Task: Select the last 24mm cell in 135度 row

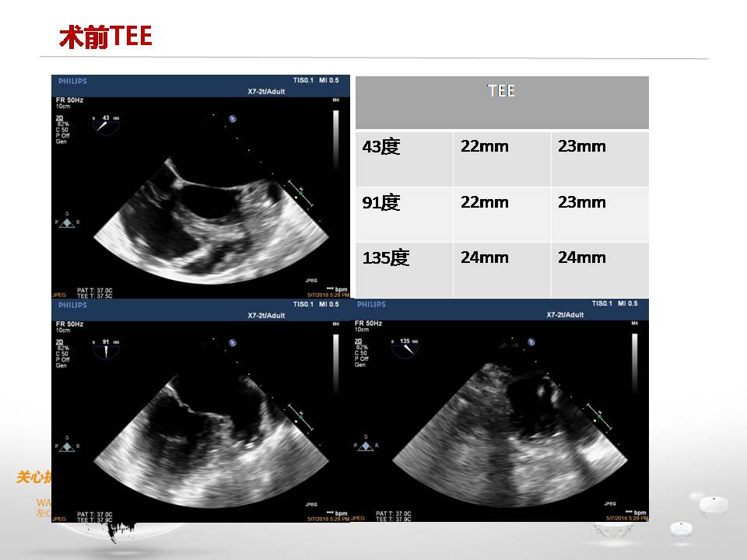Action: click(x=600, y=270)
